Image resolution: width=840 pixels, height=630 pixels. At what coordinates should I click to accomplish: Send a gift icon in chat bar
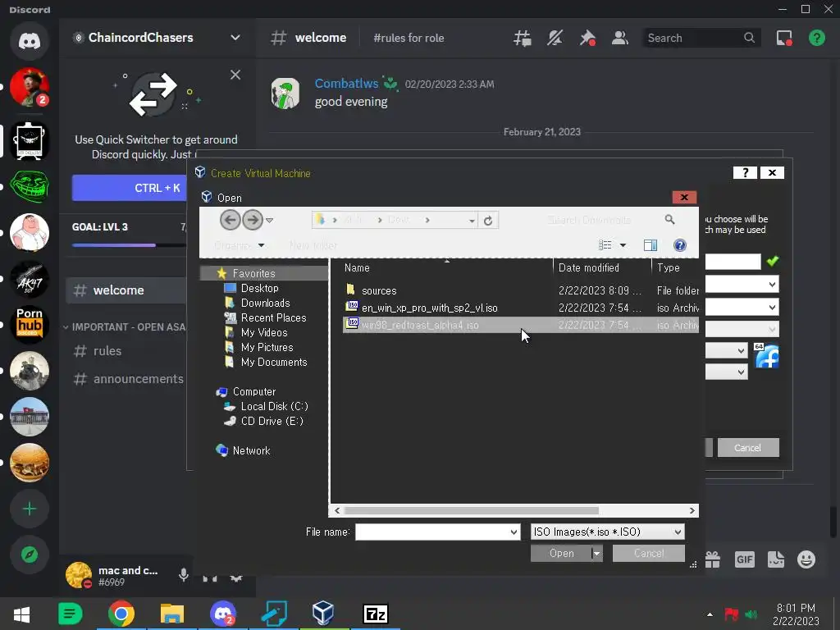713,559
